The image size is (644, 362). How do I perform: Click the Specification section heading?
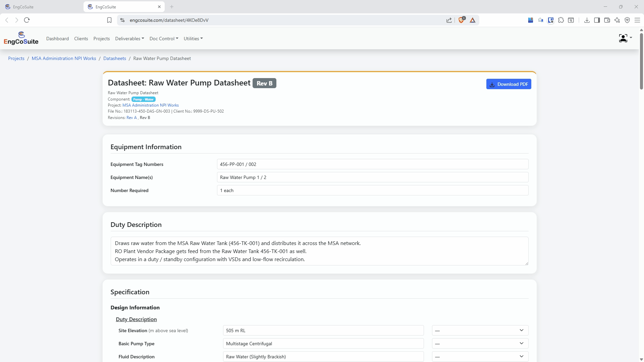[130, 292]
